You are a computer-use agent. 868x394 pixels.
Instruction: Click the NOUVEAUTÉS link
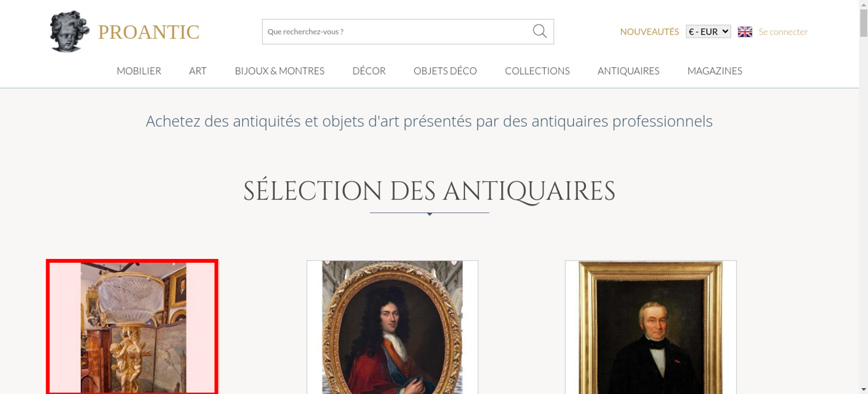click(649, 32)
